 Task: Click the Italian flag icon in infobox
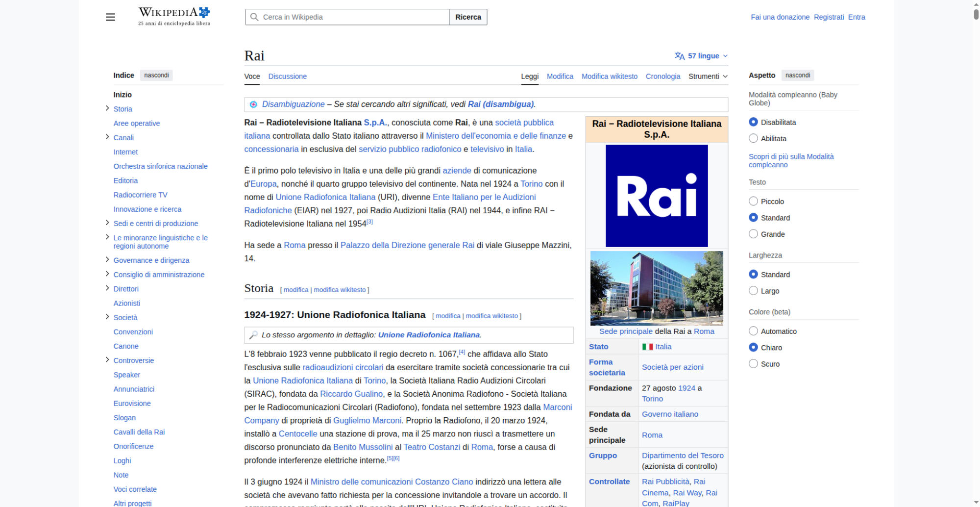(x=647, y=347)
